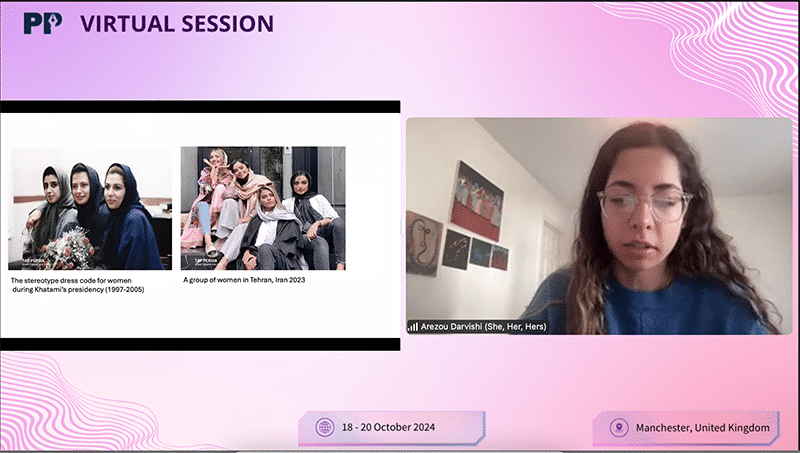Click the caption "A group of women in Tehran, Iran 2023"
Viewport: 800px width, 453px height.
[x=250, y=281]
